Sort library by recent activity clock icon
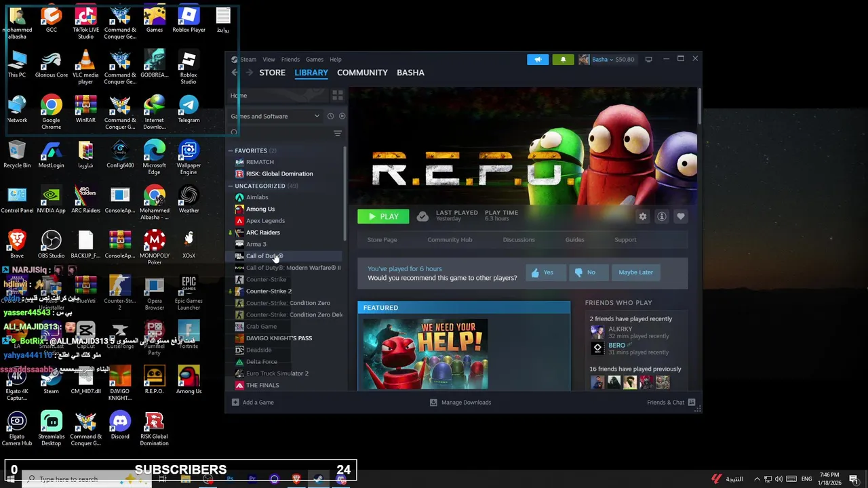This screenshot has height=488, width=868. click(330, 116)
